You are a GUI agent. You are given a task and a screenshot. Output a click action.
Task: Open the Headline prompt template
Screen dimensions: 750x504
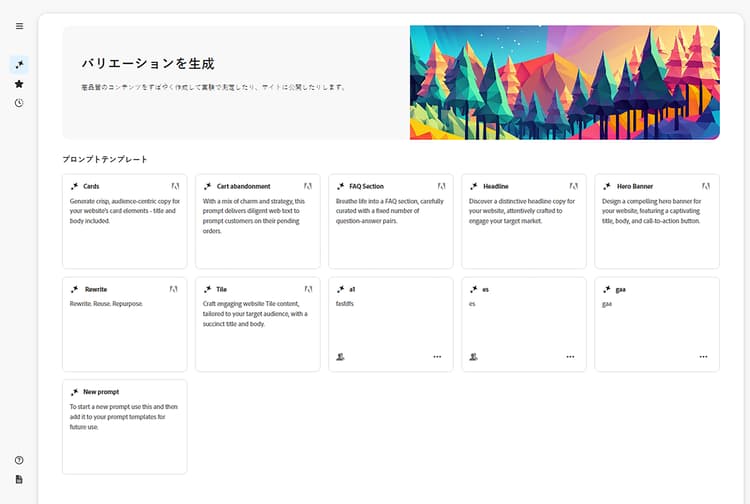[524, 221]
